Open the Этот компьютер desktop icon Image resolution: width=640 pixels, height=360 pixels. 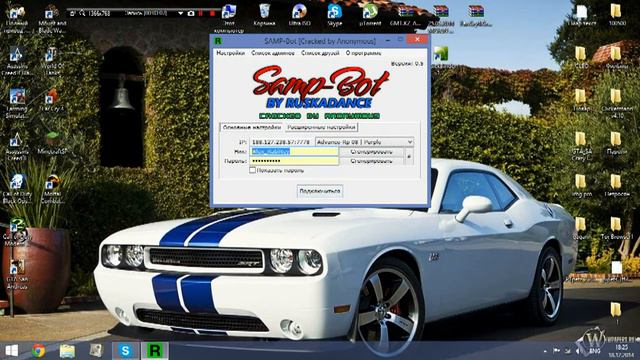pyautogui.click(x=229, y=18)
